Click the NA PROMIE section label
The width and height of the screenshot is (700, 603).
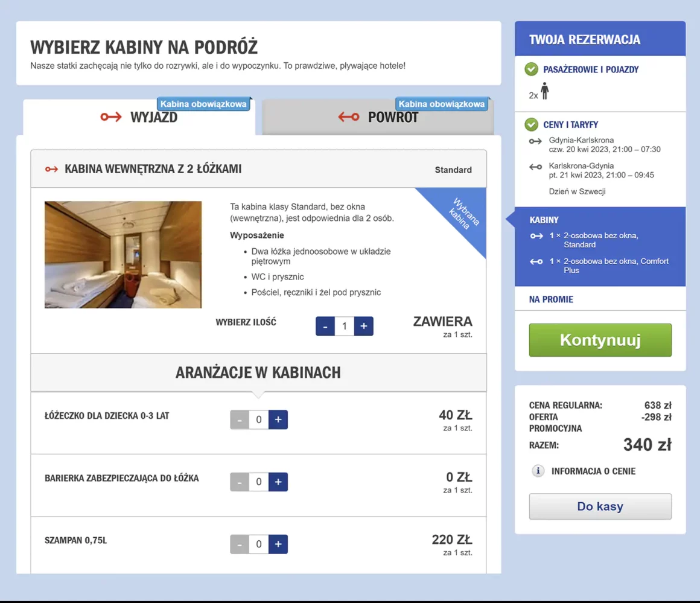coord(553,299)
